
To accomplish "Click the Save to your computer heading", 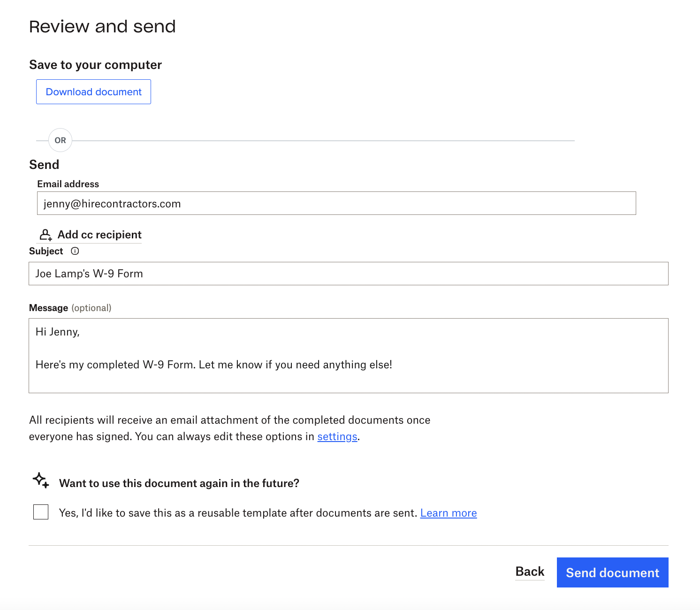I will (95, 65).
